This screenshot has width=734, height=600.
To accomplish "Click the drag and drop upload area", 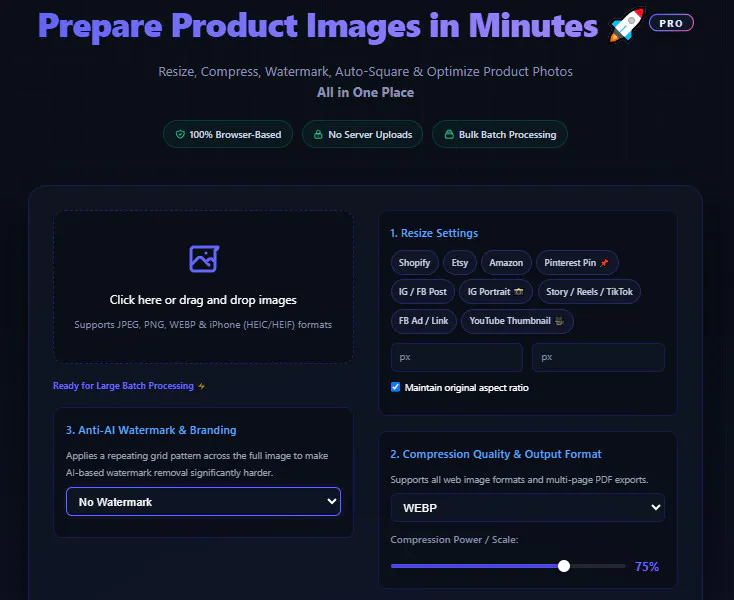I will [x=204, y=286].
